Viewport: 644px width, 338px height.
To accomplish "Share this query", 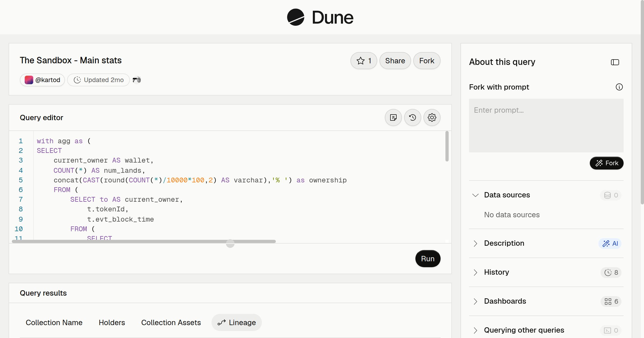I will (x=395, y=61).
